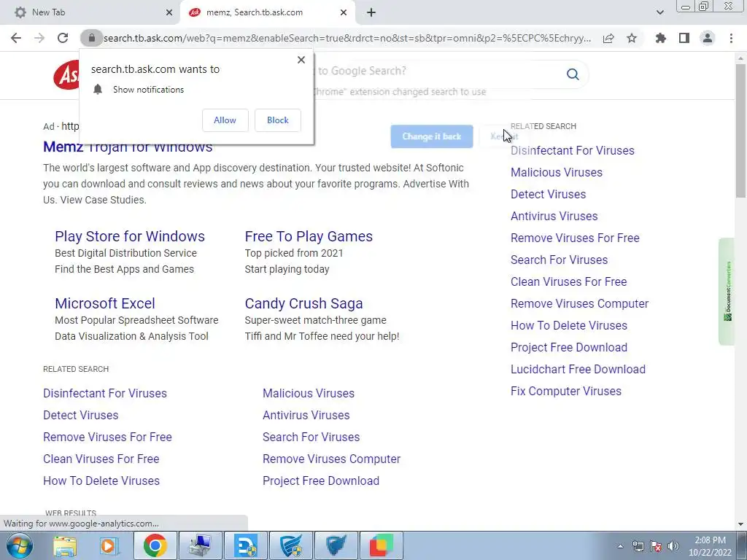Click the Ask logo
Image resolution: width=747 pixels, height=560 pixels.
tap(66, 75)
